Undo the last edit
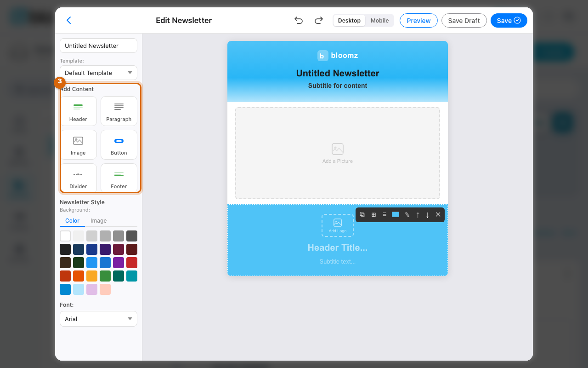The image size is (588, 368). [299, 20]
